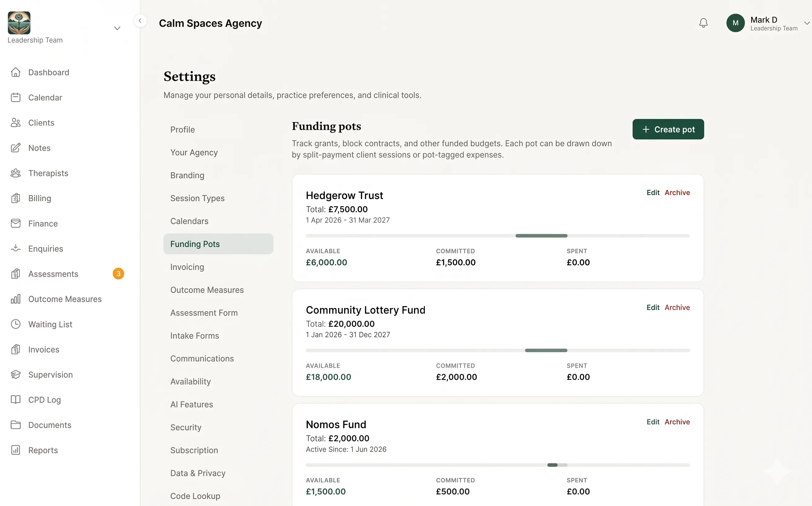The width and height of the screenshot is (812, 506).
Task: Open Waiting List clock icon
Action: [15, 324]
